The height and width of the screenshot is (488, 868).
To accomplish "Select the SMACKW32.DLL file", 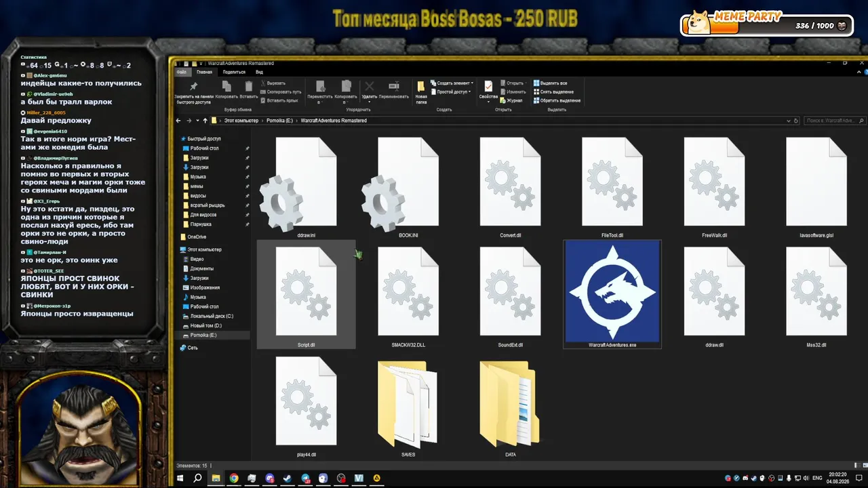I will 408,298.
